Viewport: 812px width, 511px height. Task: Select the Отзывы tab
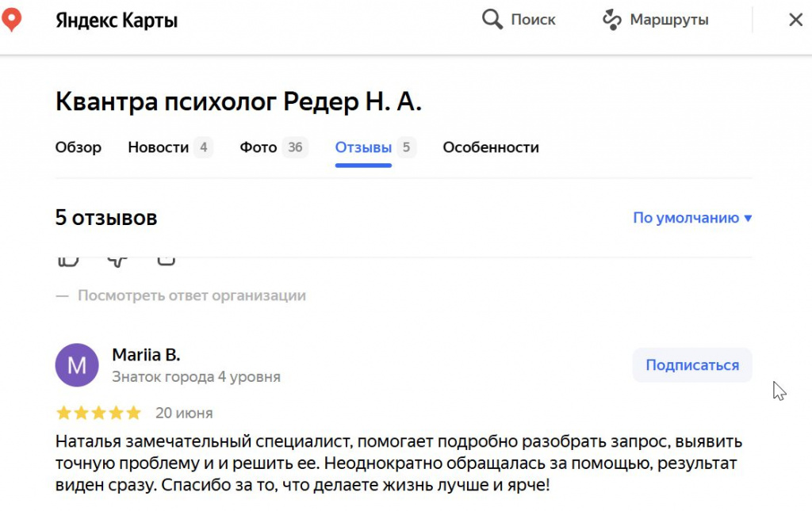(x=364, y=147)
